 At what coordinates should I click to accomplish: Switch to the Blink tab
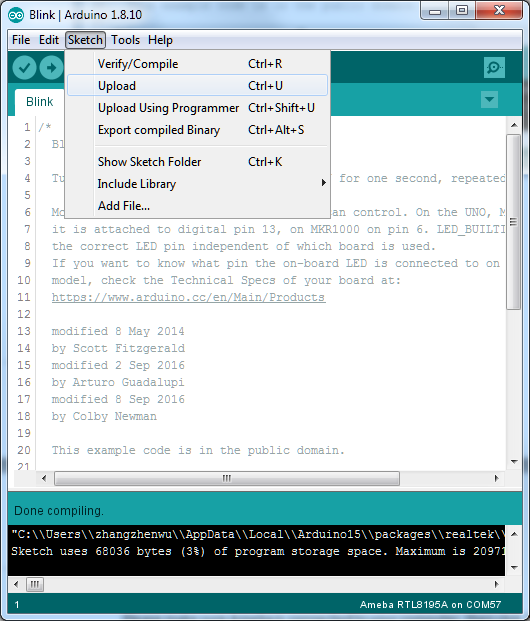[x=39, y=102]
